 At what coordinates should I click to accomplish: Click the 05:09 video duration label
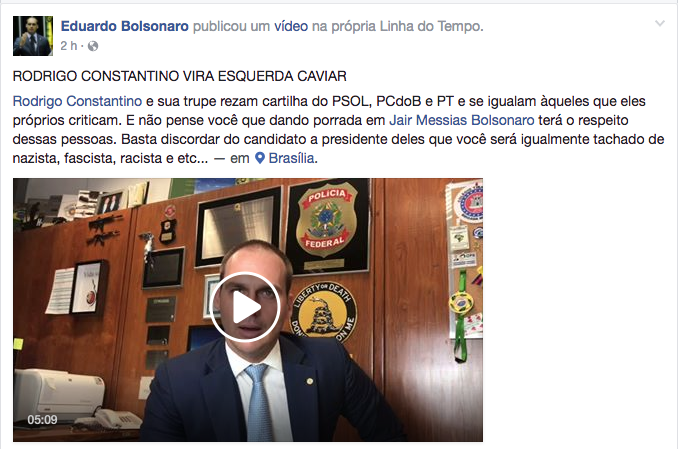(42, 420)
